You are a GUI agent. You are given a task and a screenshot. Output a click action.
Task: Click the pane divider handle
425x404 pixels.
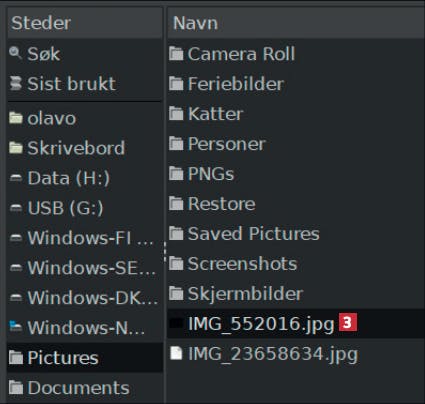coord(165,252)
